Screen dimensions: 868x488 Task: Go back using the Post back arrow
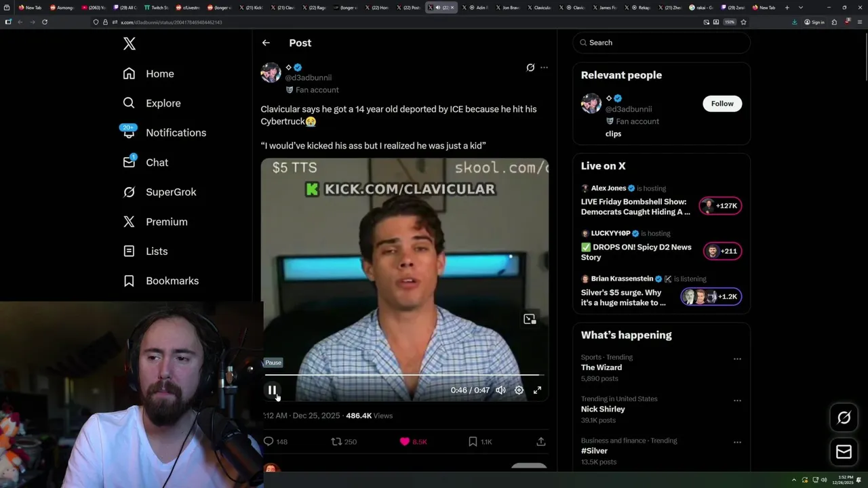(266, 43)
